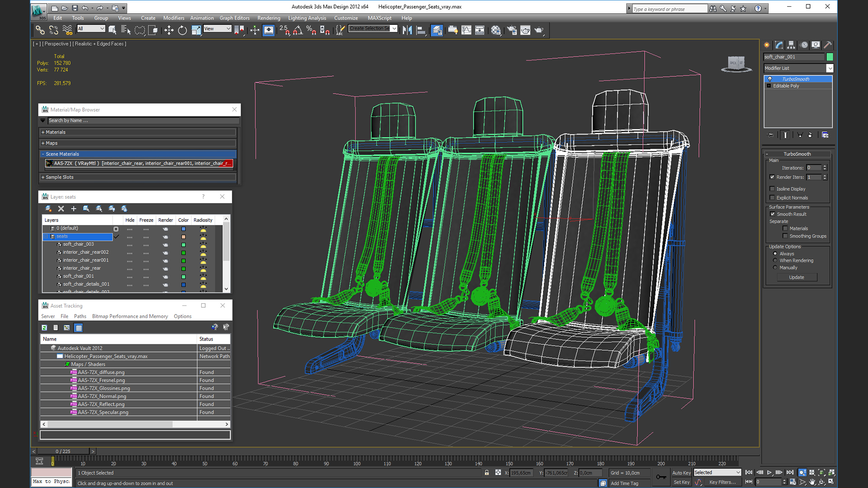
Task: Enable Separate by Materials checkbox
Action: [x=785, y=229]
